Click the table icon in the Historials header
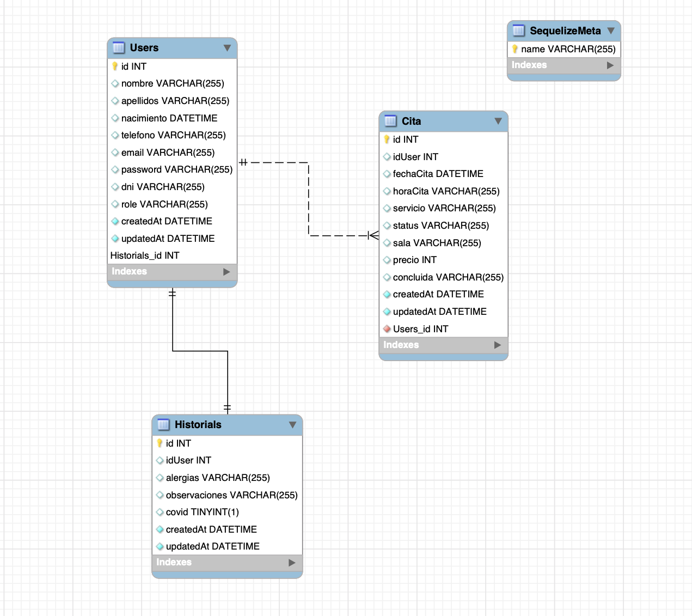Screen dimensions: 692x616 (163, 425)
